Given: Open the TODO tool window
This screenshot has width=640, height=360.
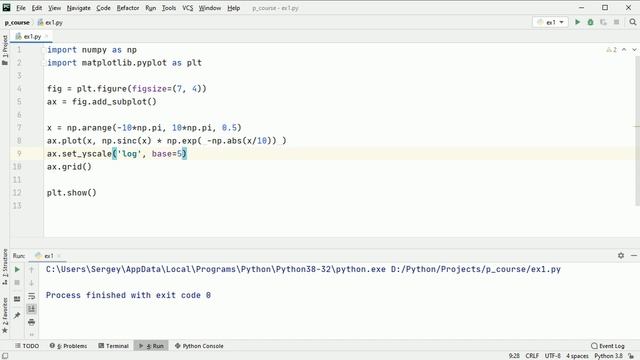Looking at the screenshot, I should point(27,346).
